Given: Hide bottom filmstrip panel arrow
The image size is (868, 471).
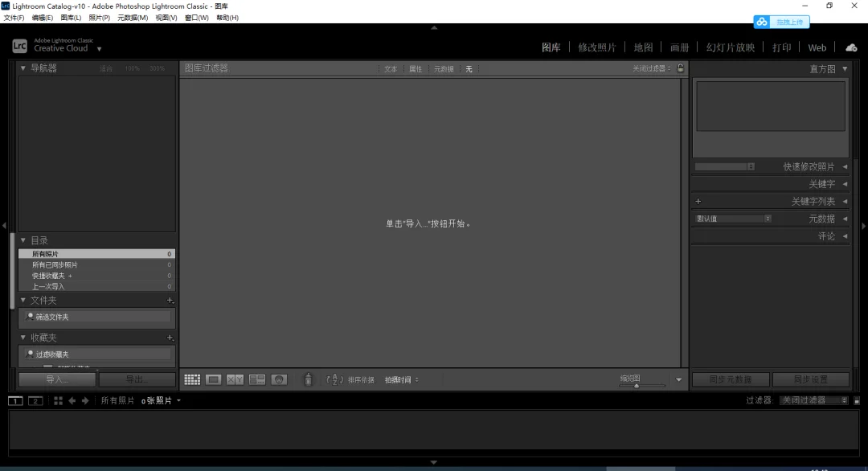Looking at the screenshot, I should coord(434,462).
